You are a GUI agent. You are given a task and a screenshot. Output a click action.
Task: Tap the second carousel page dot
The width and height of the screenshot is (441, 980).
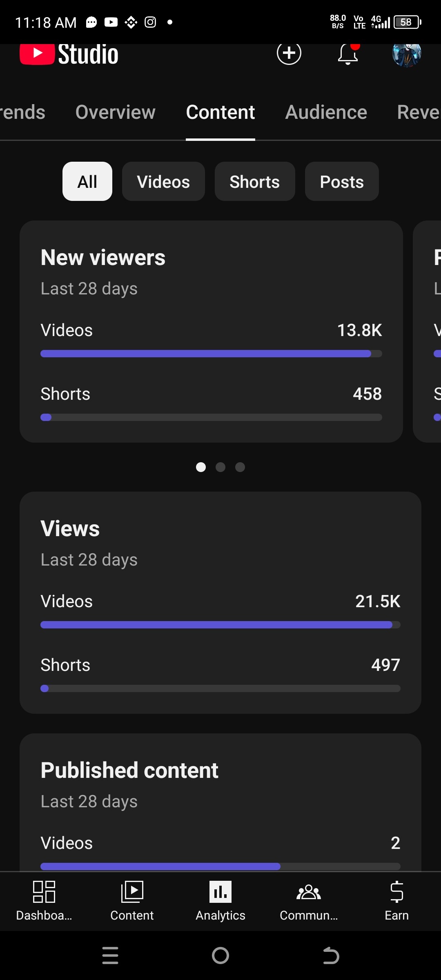220,467
